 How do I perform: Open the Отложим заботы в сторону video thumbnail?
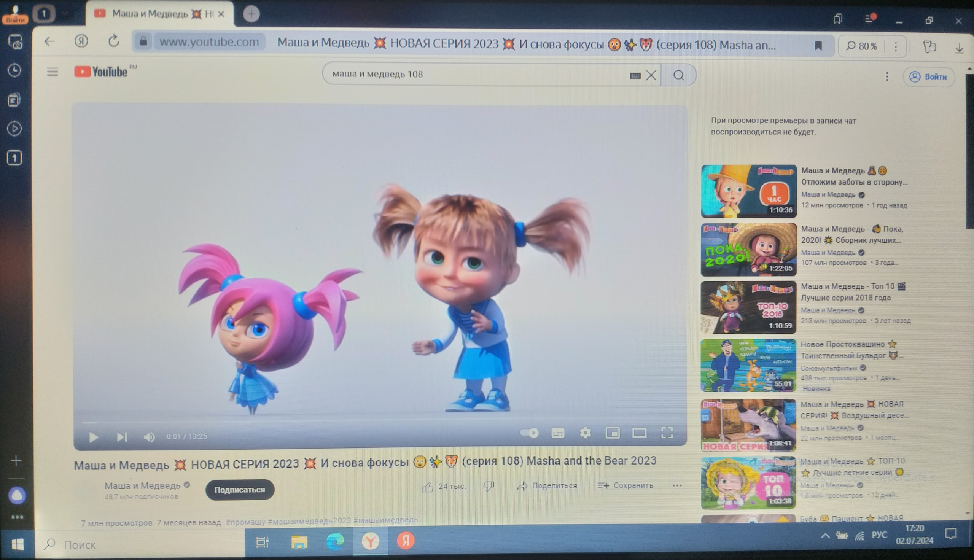point(749,191)
